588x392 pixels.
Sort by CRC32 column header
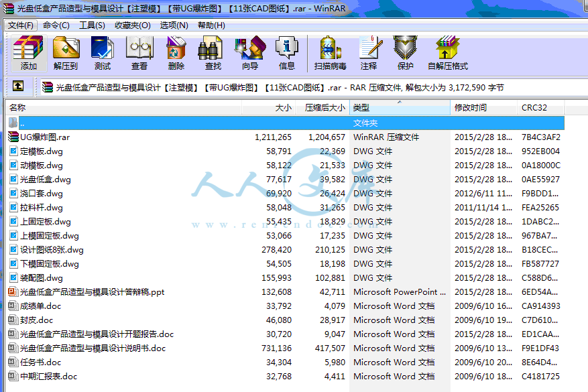(x=541, y=108)
